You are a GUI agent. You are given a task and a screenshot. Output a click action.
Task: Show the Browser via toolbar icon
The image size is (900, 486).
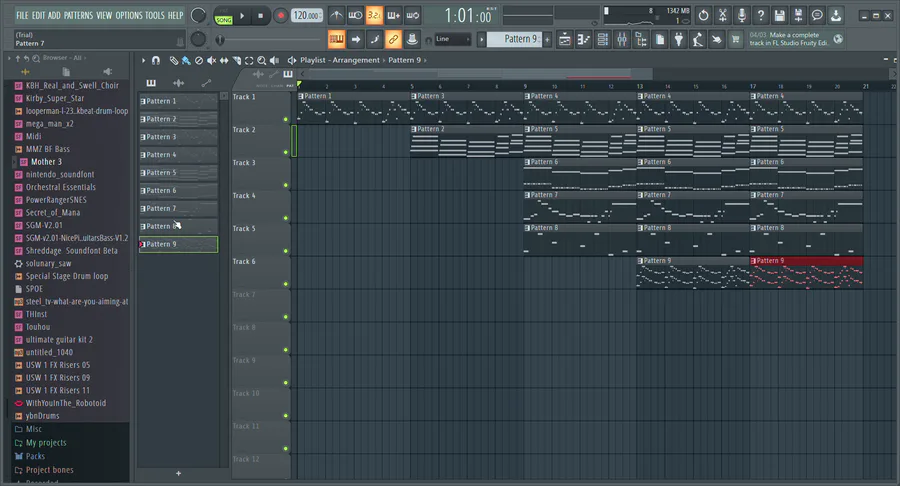click(x=641, y=40)
